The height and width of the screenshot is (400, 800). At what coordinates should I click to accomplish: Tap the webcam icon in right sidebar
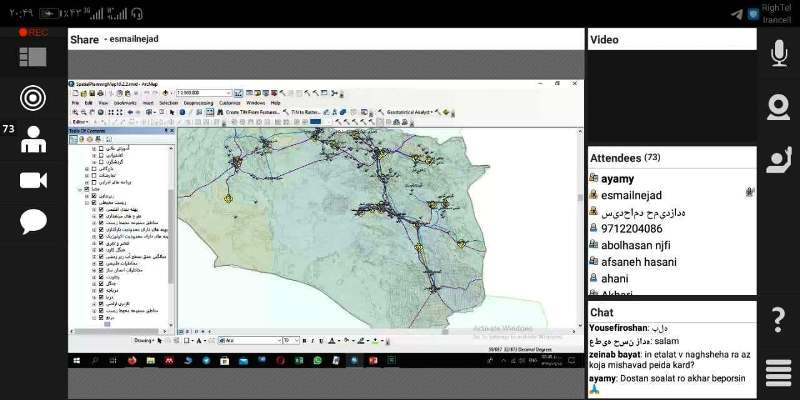click(x=777, y=106)
